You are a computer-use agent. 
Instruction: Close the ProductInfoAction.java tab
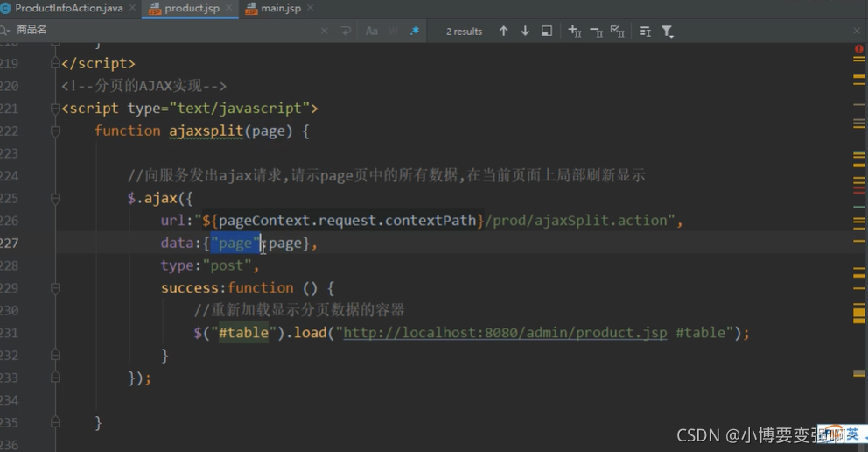pyautogui.click(x=132, y=8)
